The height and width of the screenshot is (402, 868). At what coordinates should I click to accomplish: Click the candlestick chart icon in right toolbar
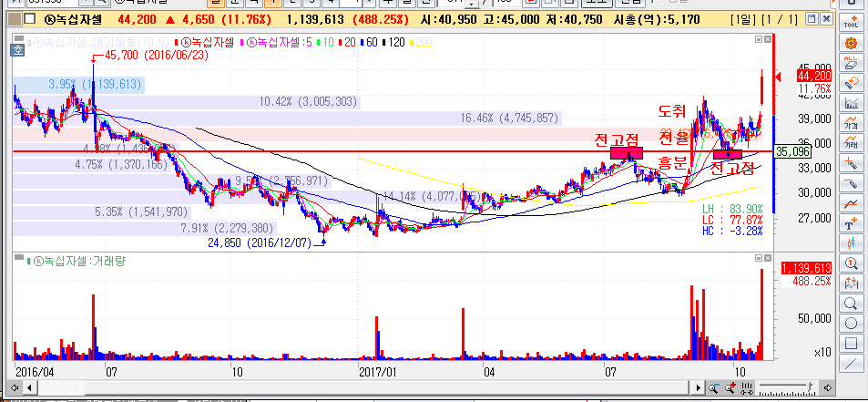(852, 243)
